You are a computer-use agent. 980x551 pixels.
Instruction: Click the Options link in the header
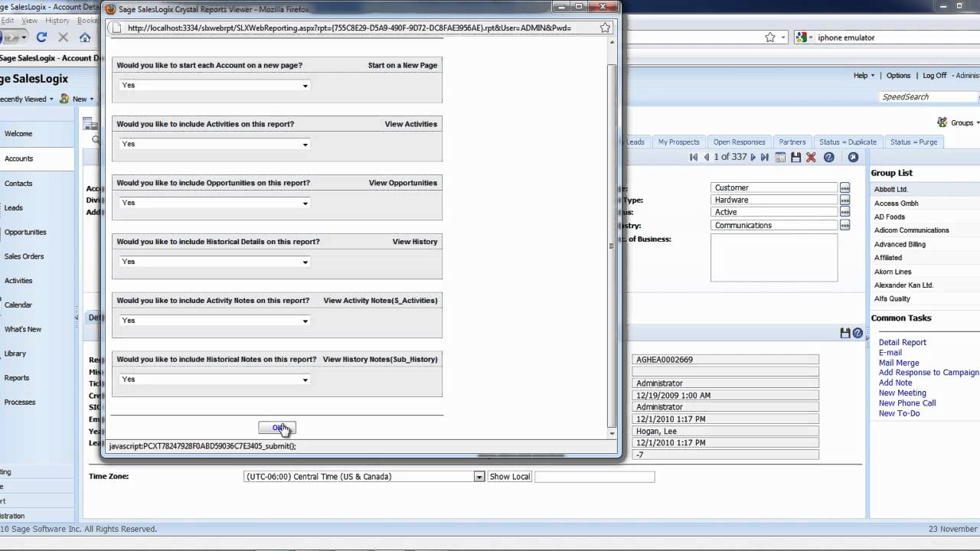click(x=898, y=76)
